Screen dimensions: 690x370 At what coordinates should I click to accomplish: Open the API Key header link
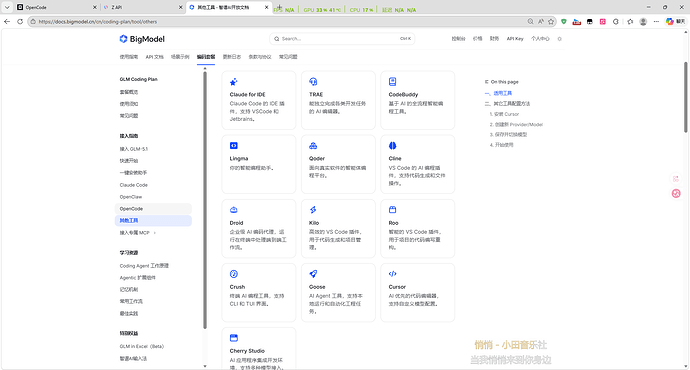click(x=515, y=39)
